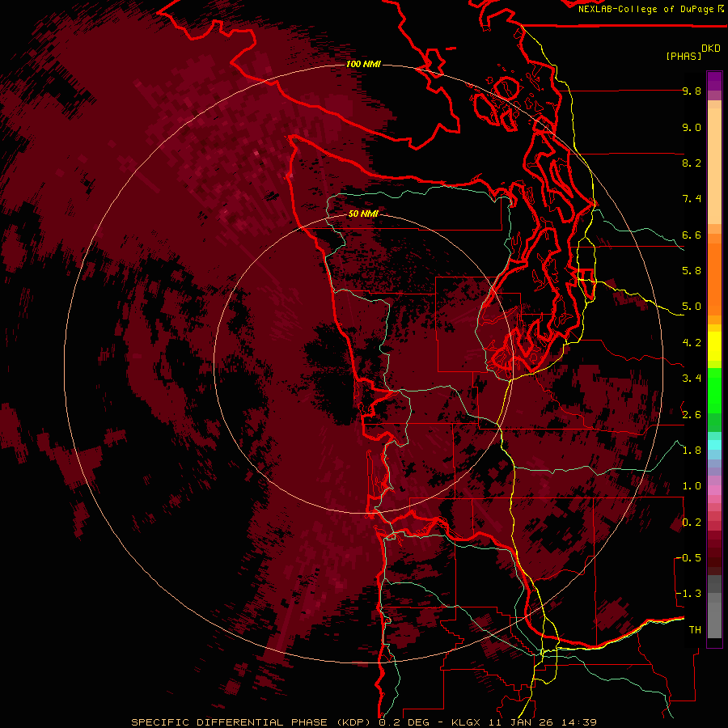The image size is (728, 728).
Task: Click the [PHAS] label above the color bar
Action: pyautogui.click(x=684, y=57)
